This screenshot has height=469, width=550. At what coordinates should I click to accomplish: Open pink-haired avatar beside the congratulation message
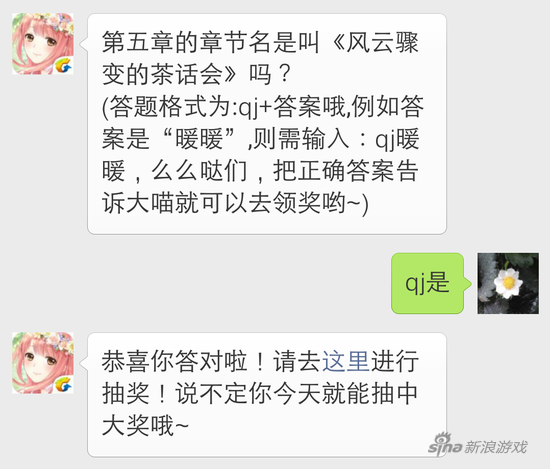coord(43,363)
